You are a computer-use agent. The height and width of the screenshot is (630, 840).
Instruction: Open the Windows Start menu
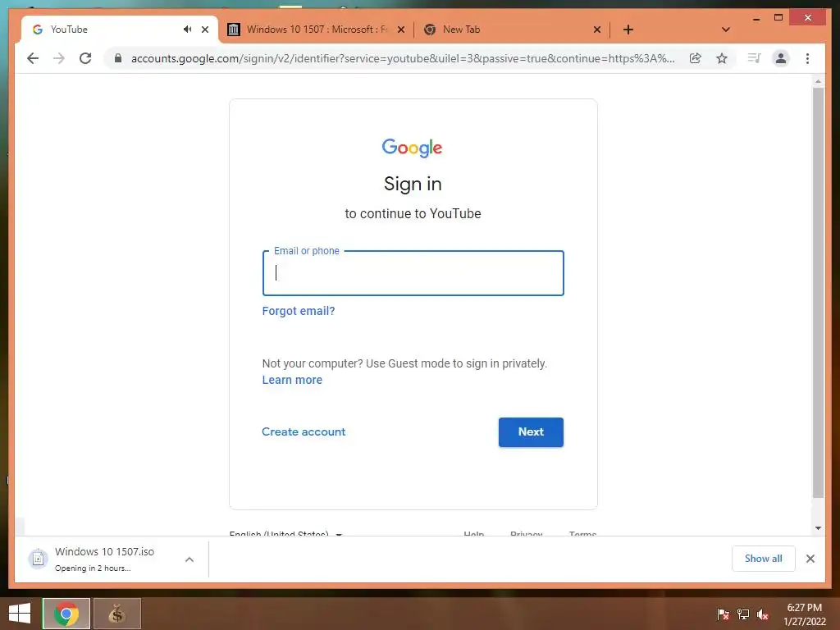pyautogui.click(x=20, y=614)
